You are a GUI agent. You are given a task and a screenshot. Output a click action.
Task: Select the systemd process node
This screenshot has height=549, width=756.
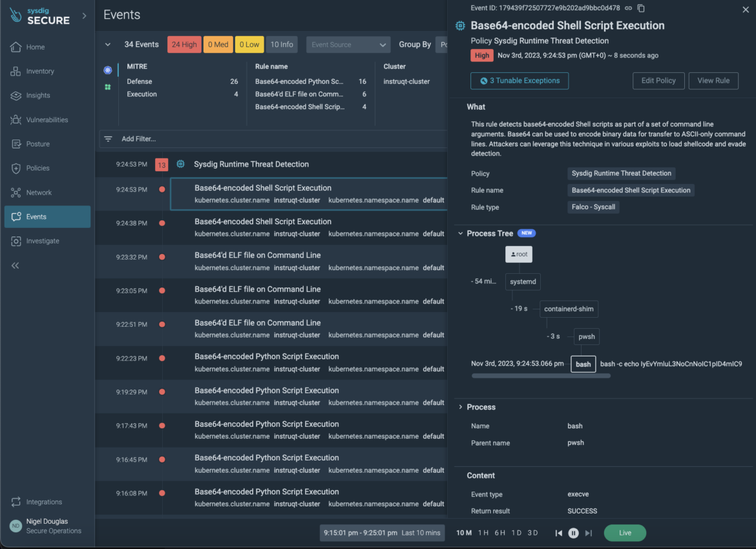[x=523, y=282]
